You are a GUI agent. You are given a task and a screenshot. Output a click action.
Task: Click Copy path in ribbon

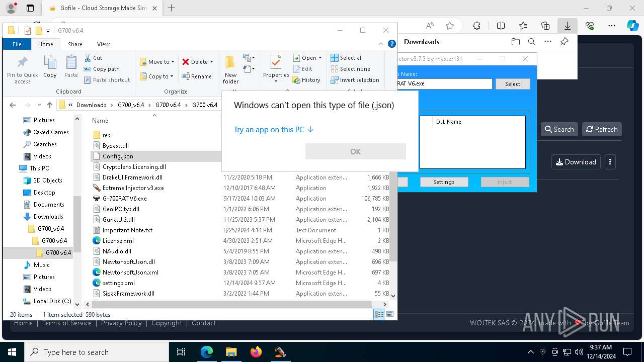click(x=102, y=69)
